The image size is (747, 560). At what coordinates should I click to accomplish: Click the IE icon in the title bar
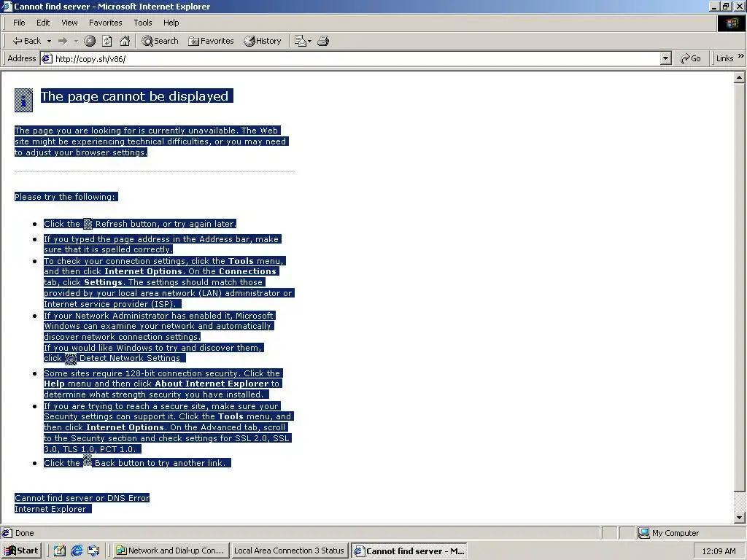click(7, 6)
